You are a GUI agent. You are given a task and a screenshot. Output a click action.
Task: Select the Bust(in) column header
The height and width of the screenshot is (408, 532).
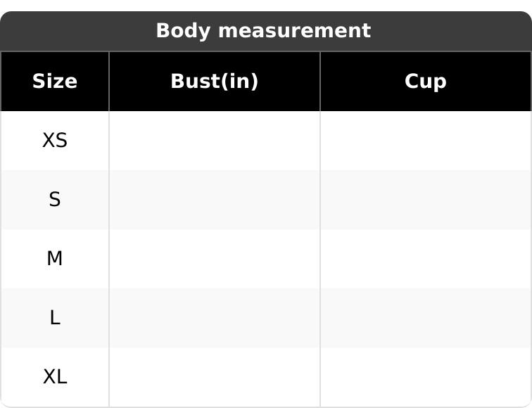(215, 82)
